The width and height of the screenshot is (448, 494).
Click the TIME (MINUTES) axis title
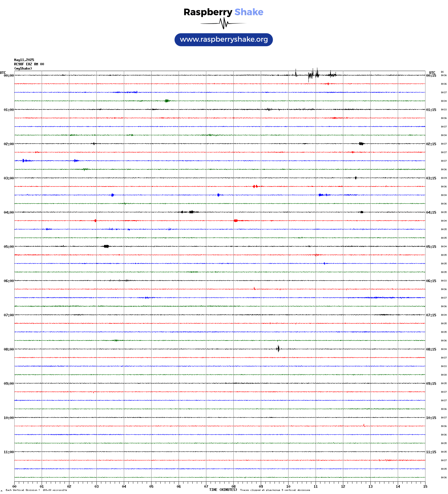[x=223, y=490]
